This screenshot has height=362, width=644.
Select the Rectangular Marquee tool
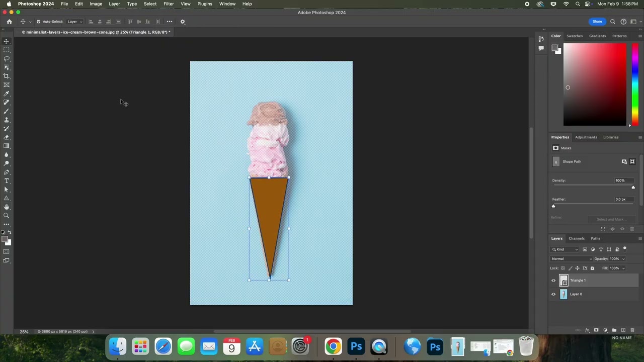coord(7,50)
